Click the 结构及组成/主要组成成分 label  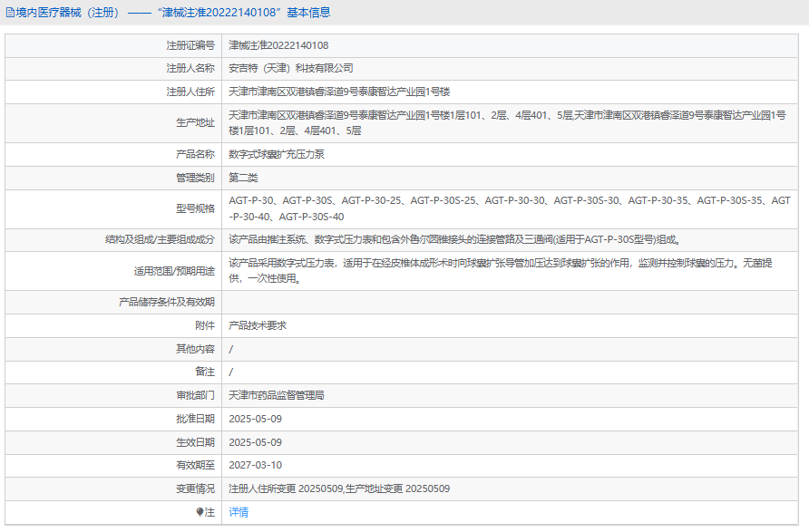tap(160, 239)
